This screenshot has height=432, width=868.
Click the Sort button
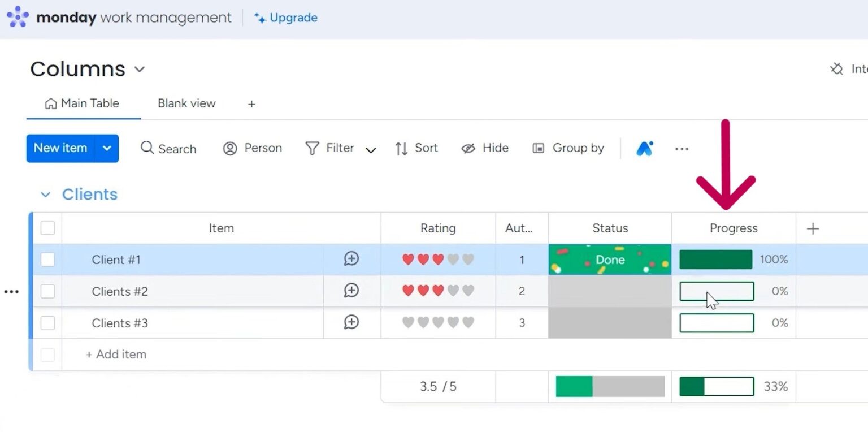click(x=416, y=148)
